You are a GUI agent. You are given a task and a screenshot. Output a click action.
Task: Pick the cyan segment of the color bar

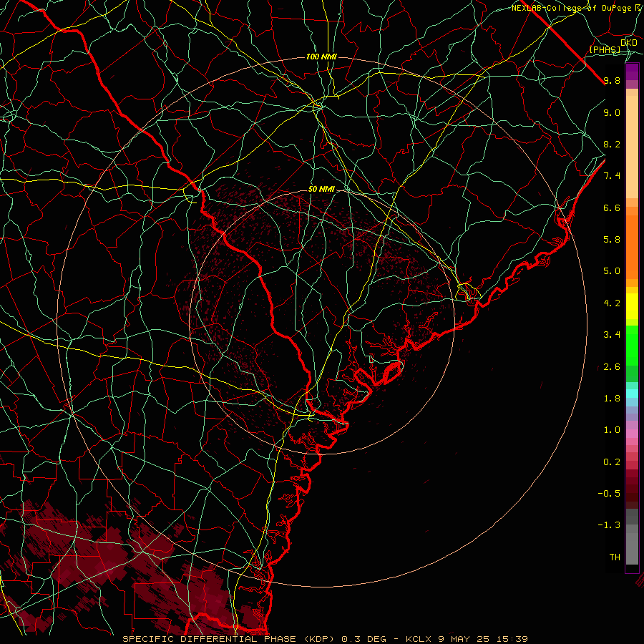click(632, 394)
